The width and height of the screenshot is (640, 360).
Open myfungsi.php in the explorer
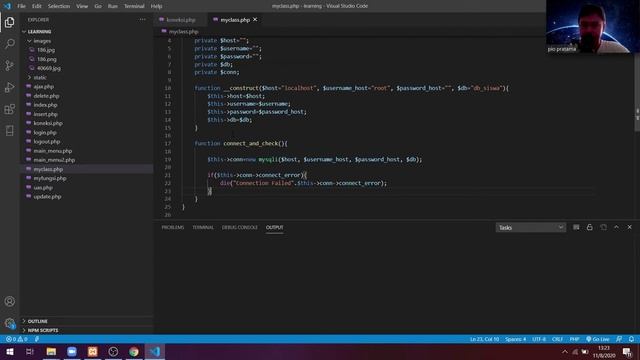tap(50, 178)
